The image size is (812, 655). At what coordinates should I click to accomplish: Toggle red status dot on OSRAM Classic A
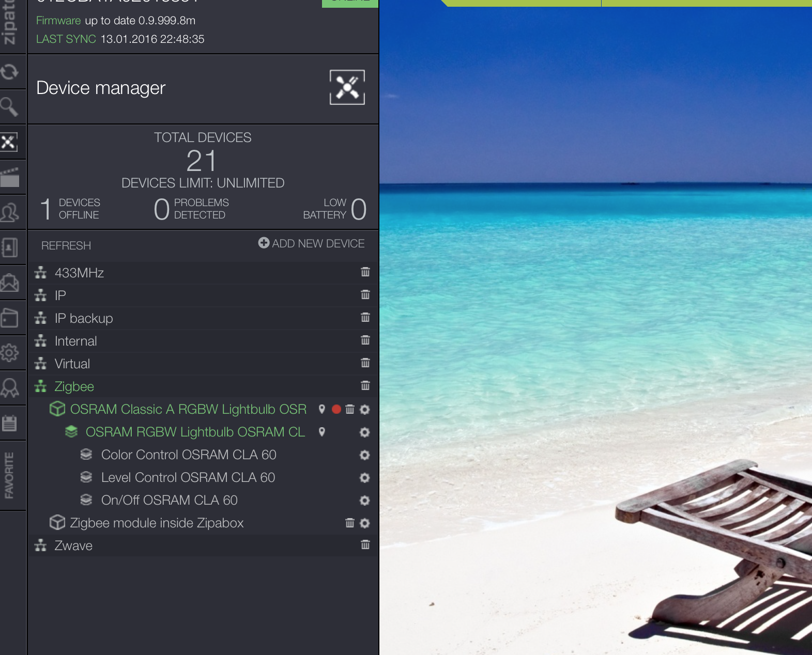pyautogui.click(x=336, y=410)
